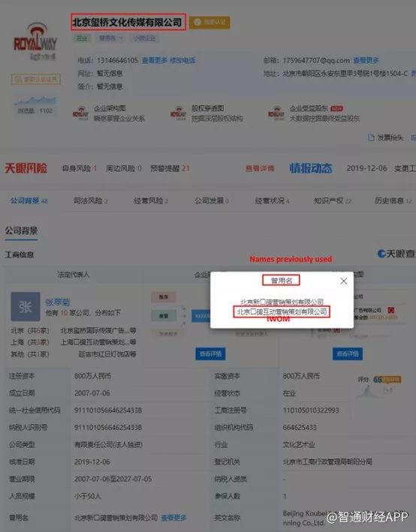Click the 其他 (共1家) company list row
The width and height of the screenshot is (416, 532).
click(x=74, y=354)
